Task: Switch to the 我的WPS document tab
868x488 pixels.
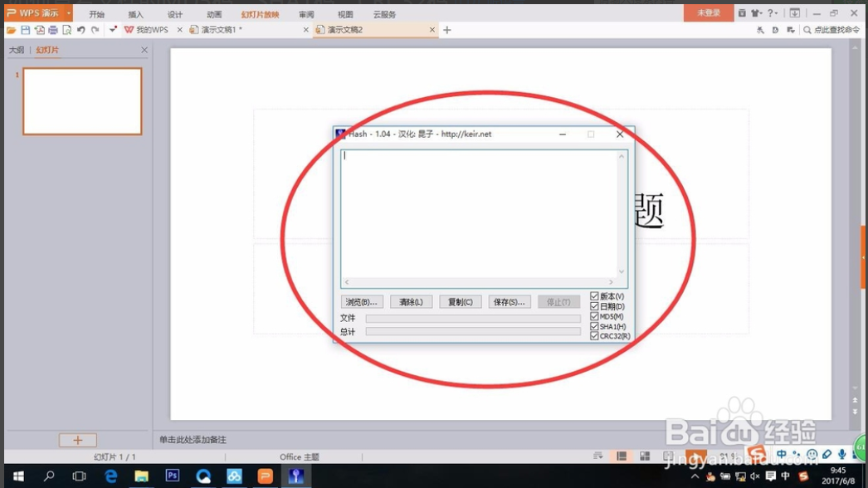Action: [x=147, y=30]
